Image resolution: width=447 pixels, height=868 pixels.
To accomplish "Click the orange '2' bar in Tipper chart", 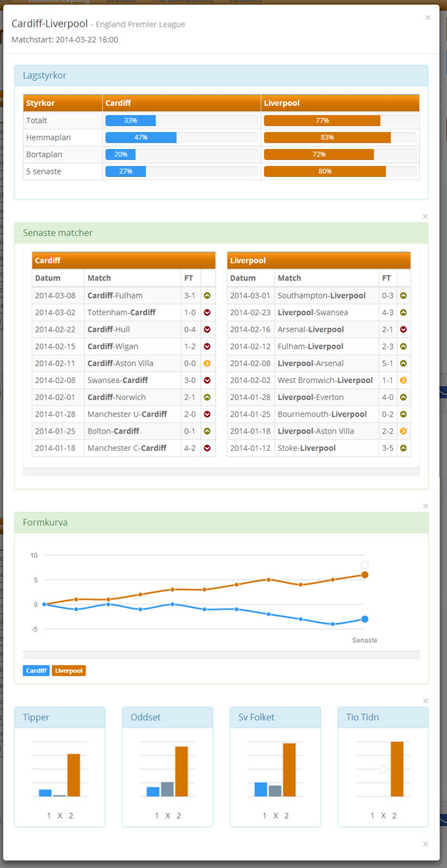I will (74, 775).
